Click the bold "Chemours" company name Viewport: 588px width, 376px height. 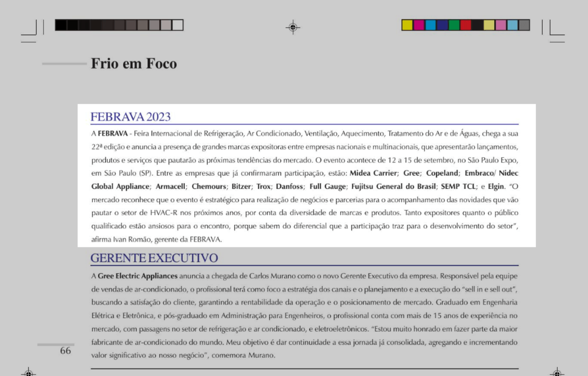(208, 186)
